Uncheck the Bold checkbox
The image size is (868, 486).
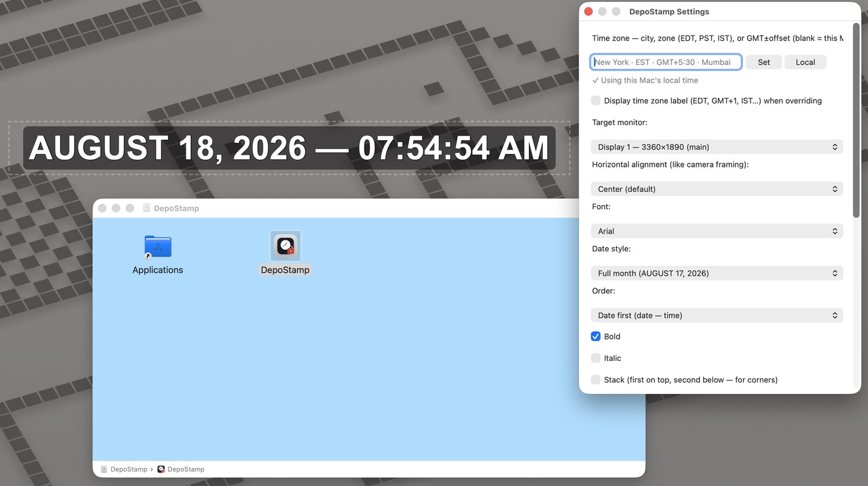[595, 337]
